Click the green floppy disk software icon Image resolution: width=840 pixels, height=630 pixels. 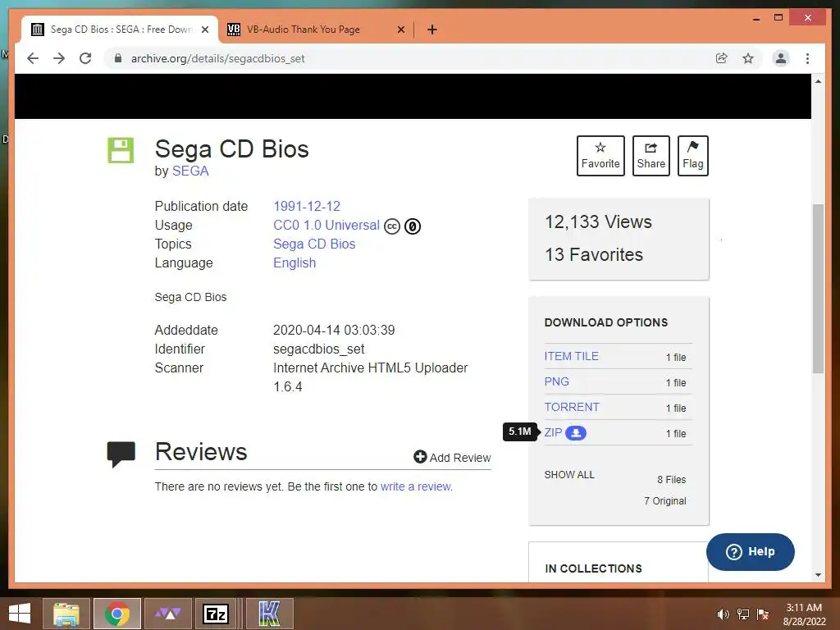pyautogui.click(x=121, y=150)
